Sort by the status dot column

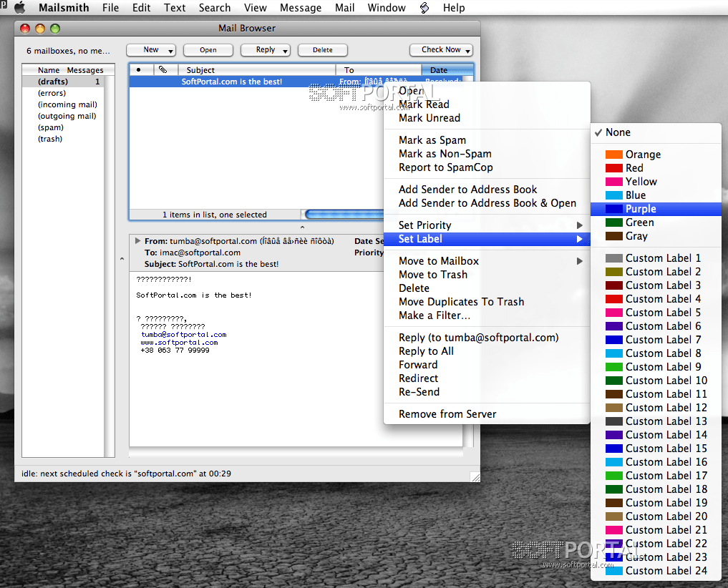[x=139, y=70]
